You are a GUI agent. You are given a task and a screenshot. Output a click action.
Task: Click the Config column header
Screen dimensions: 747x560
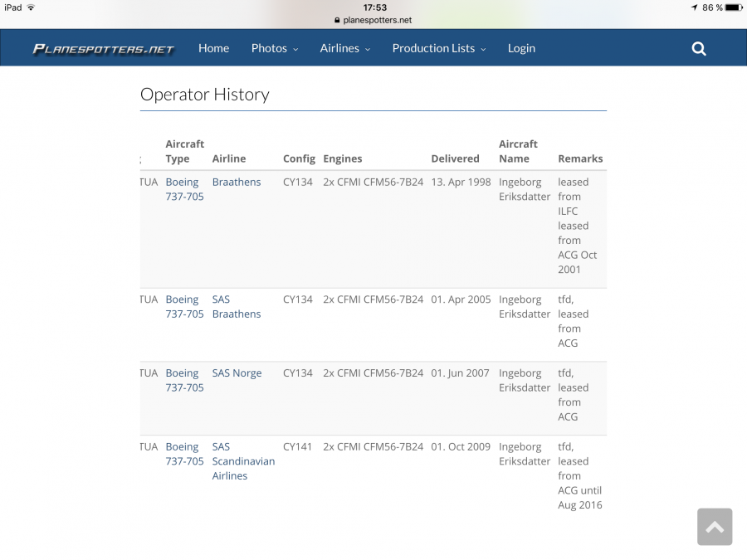coord(299,158)
